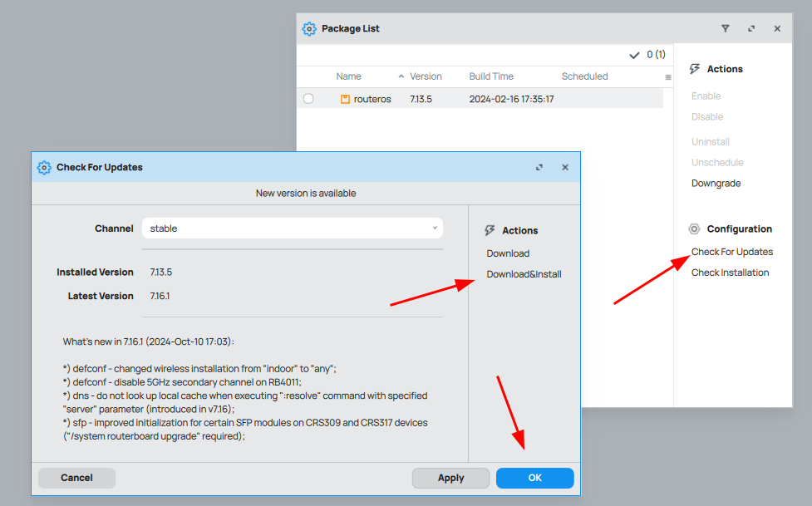Open the Channel dropdown set to stable

click(292, 228)
